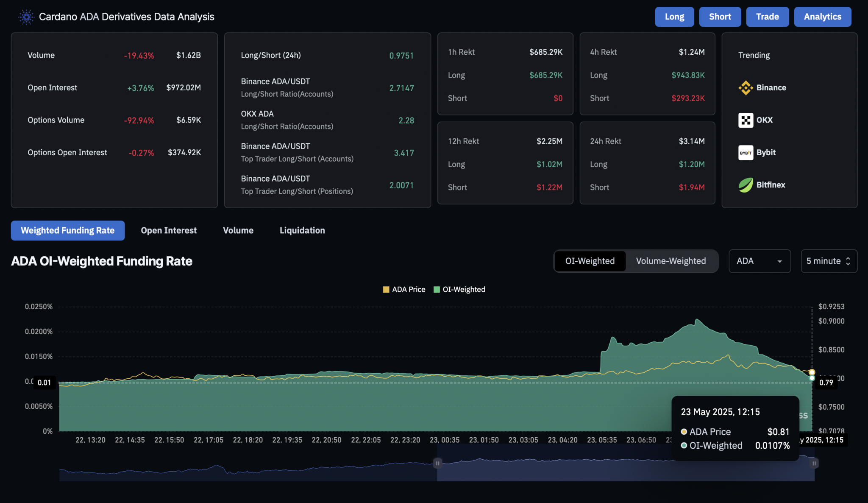
Task: Click the OKX logo icon in Trending
Action: 746,120
